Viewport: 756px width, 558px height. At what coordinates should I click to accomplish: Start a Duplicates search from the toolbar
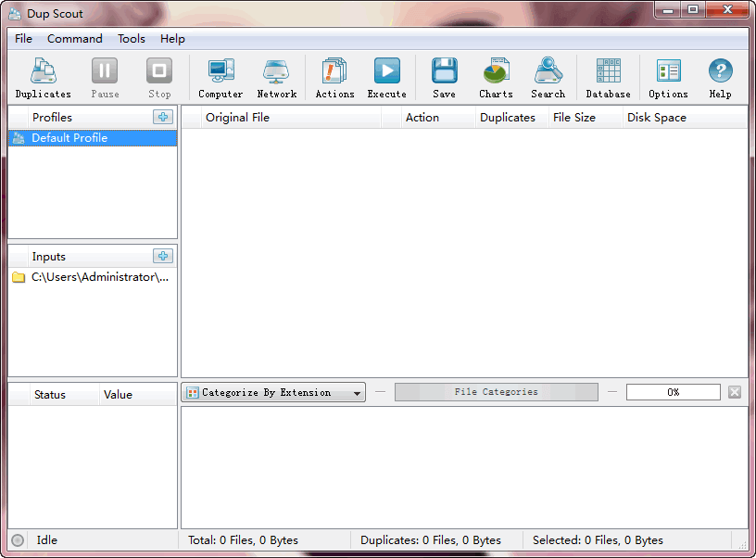43,78
